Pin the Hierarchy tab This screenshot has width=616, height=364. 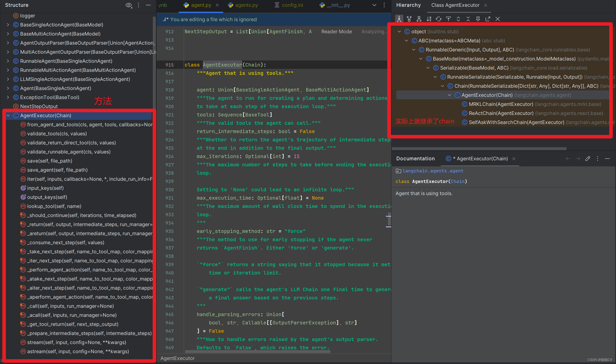478,19
